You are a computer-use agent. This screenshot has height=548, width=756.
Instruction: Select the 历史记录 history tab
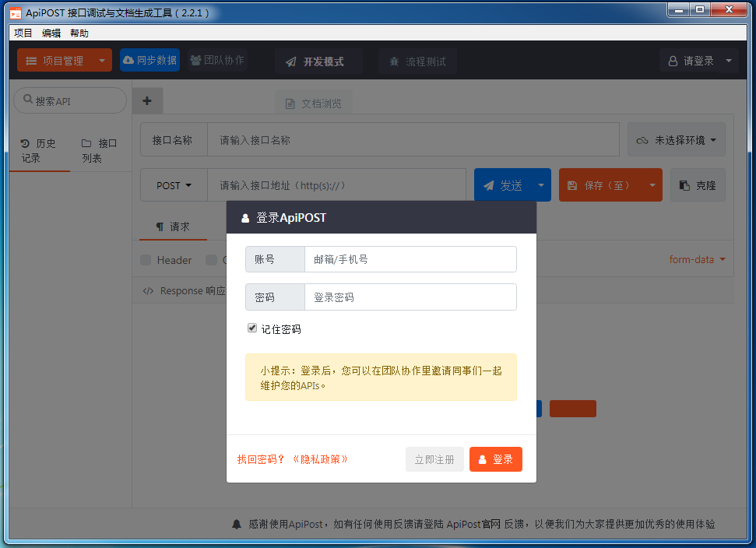pyautogui.click(x=39, y=151)
